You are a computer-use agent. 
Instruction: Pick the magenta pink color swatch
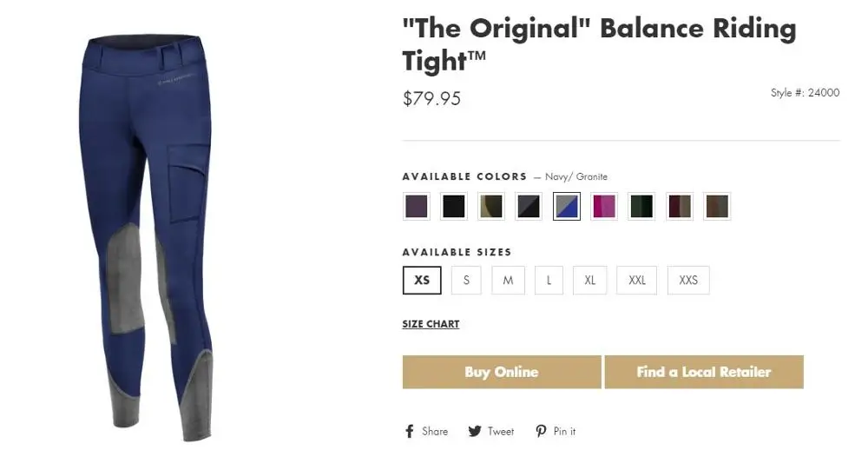click(604, 207)
